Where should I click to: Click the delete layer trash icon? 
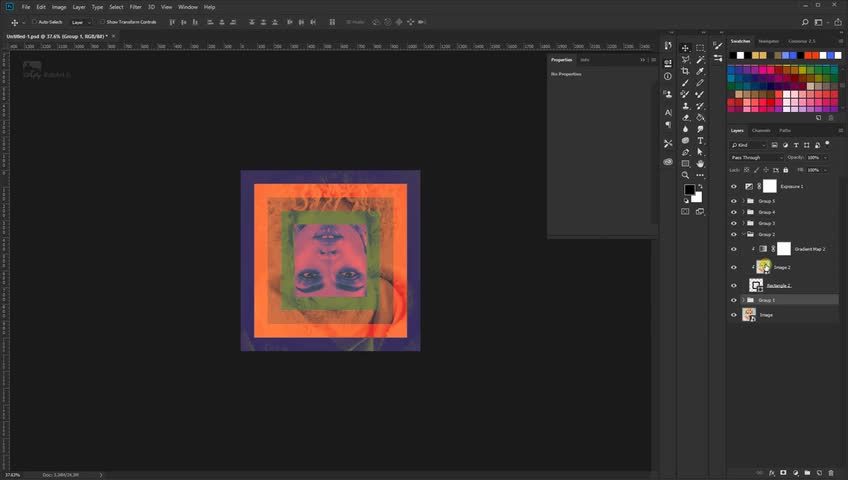pos(831,473)
